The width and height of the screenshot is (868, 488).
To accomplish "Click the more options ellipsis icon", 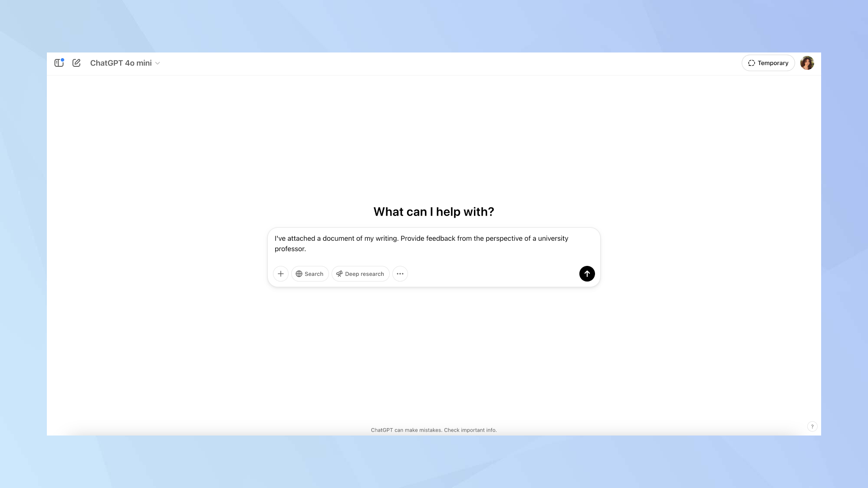I will 400,273.
